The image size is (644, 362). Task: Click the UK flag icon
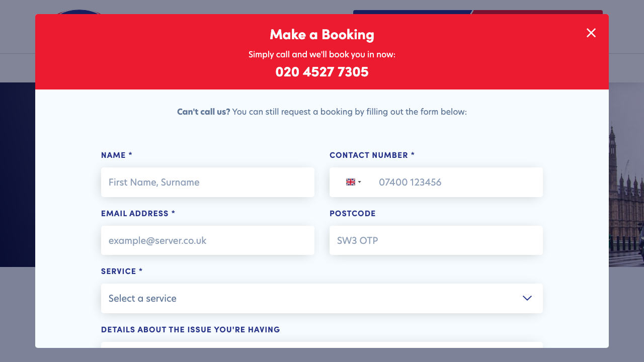(350, 182)
